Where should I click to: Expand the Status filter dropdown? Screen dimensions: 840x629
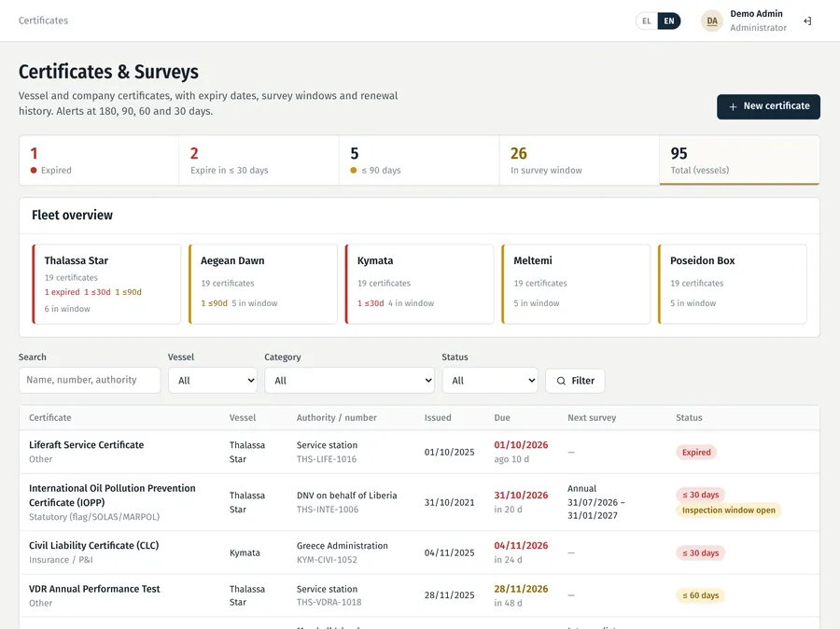click(490, 381)
